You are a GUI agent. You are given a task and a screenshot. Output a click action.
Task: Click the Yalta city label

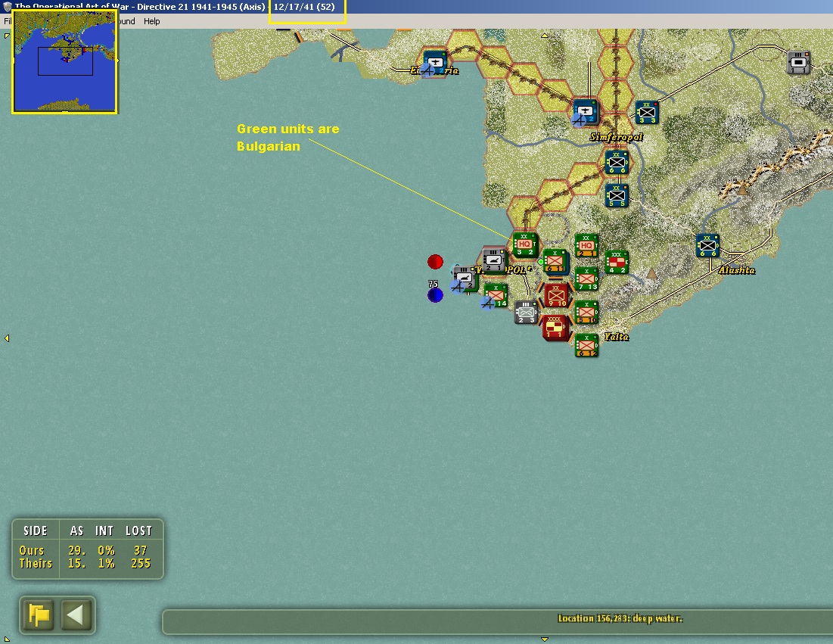click(617, 337)
